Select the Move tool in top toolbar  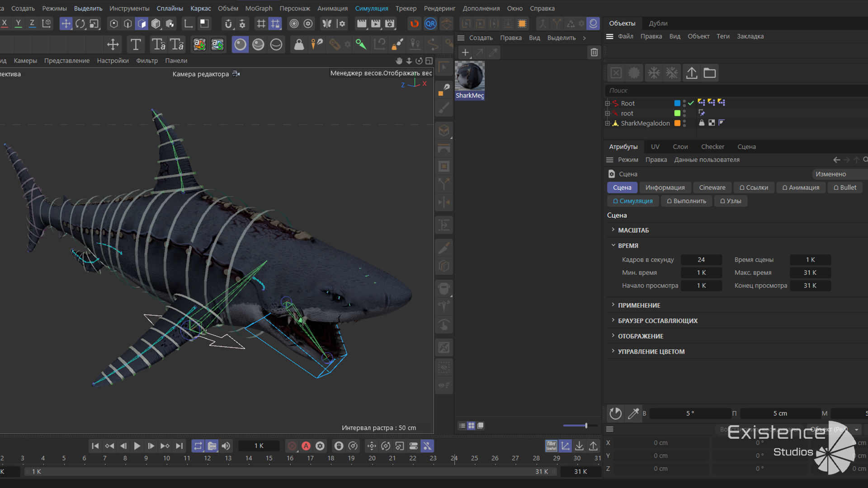66,23
